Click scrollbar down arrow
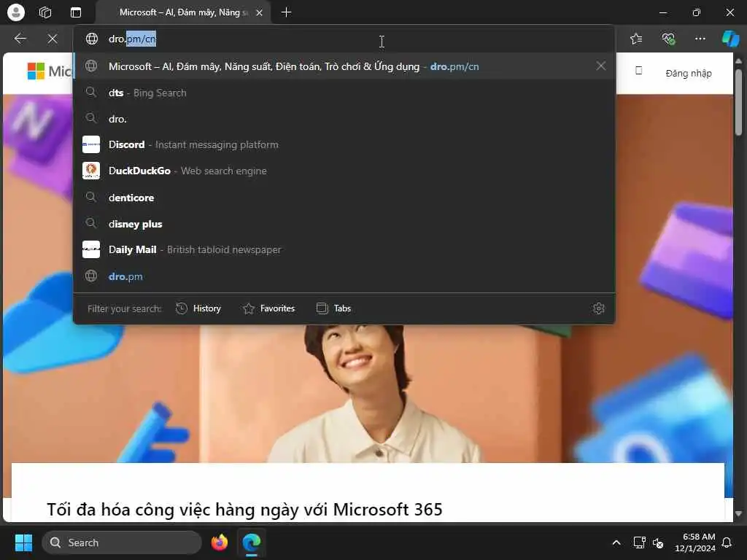 click(738, 514)
